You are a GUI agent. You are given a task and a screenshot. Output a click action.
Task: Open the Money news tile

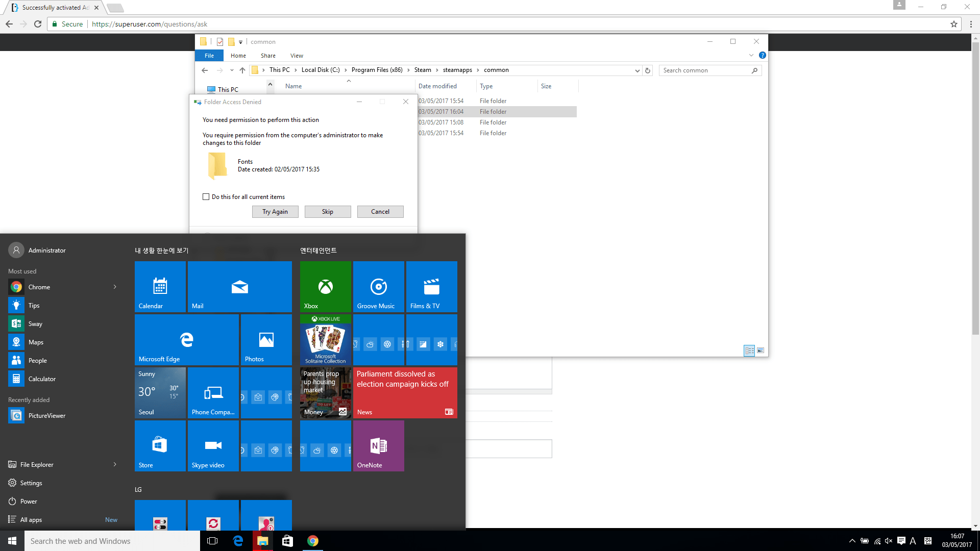(x=326, y=393)
